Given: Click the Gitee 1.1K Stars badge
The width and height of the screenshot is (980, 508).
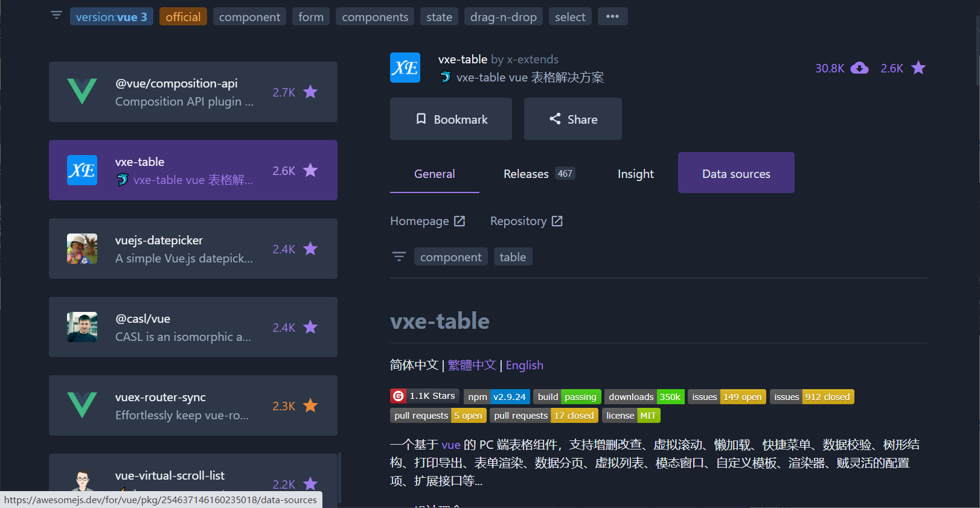Looking at the screenshot, I should tap(424, 396).
